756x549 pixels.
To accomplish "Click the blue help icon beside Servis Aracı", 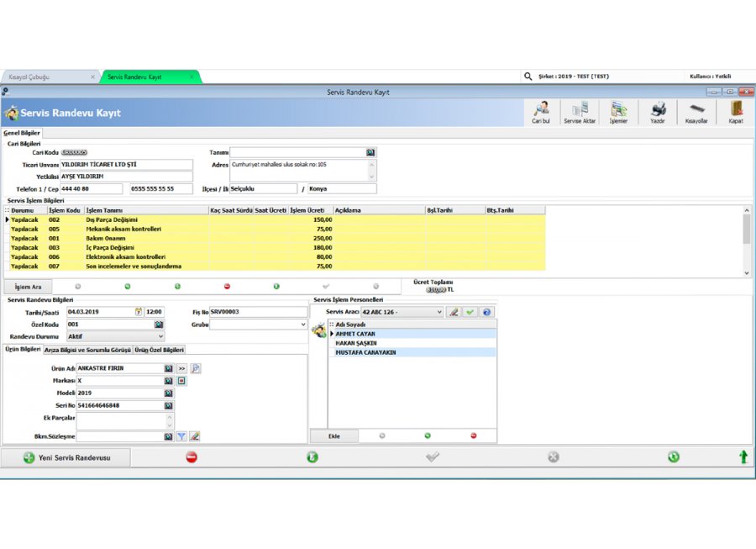I will pos(486,312).
